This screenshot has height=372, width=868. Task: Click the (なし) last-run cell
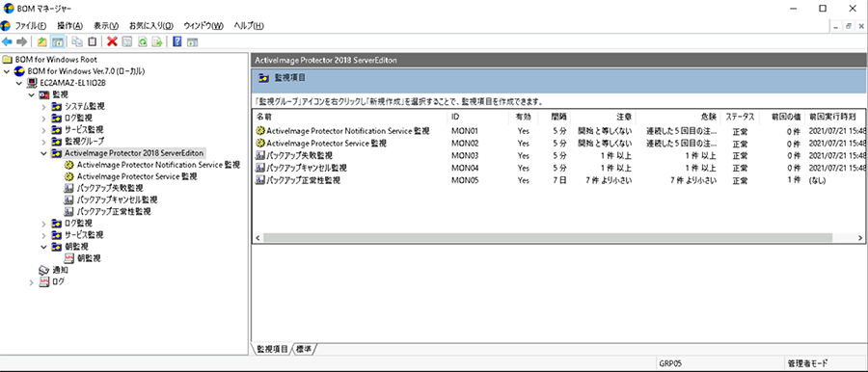(819, 180)
